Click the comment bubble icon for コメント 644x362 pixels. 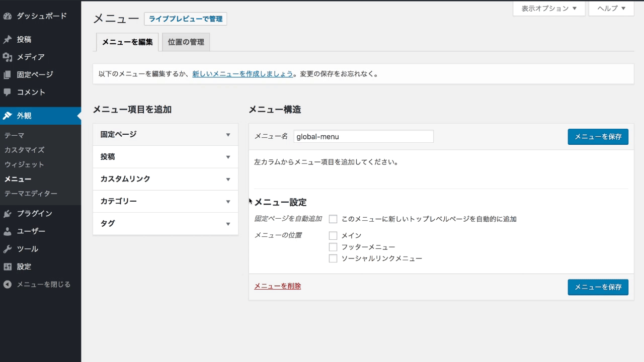coord(7,93)
